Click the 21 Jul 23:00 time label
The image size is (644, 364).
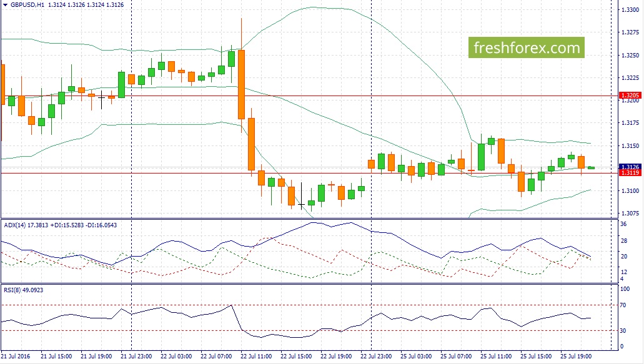tap(136, 357)
